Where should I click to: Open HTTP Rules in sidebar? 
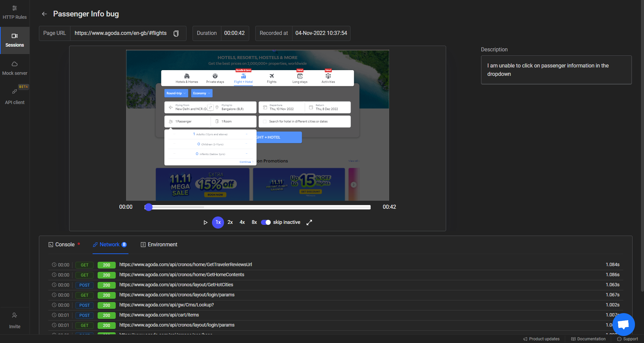point(14,13)
